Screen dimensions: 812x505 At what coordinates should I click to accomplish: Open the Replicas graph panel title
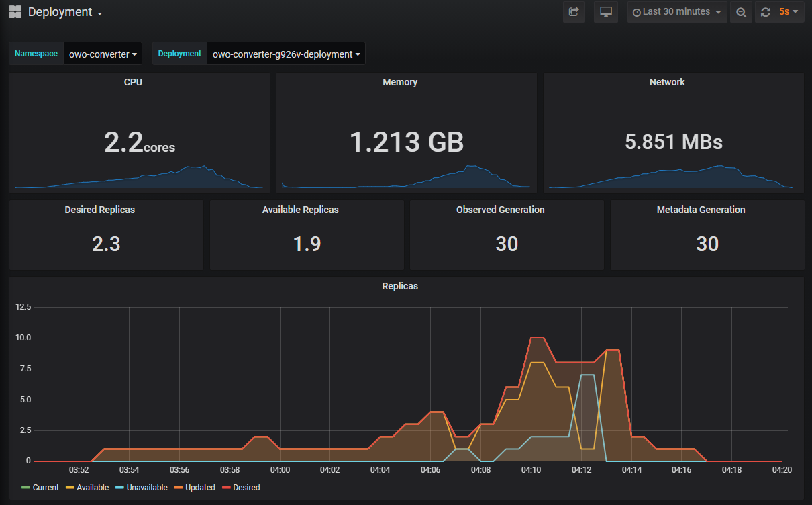pos(400,286)
